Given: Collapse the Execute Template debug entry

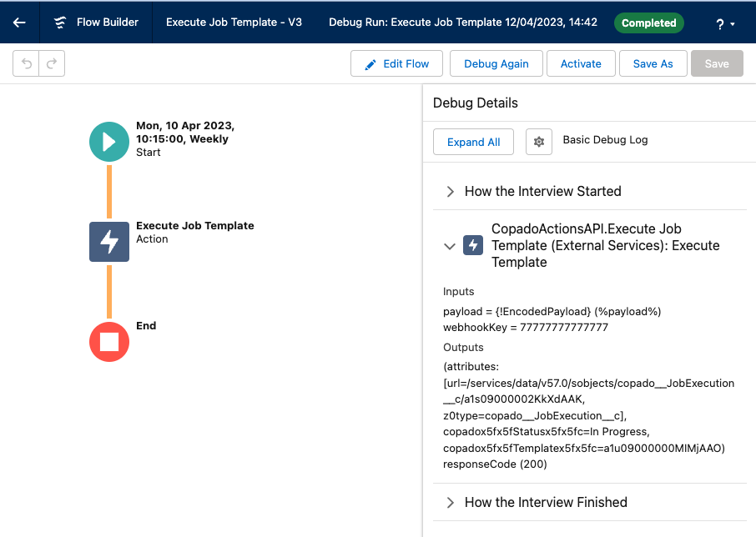Looking at the screenshot, I should click(x=450, y=245).
